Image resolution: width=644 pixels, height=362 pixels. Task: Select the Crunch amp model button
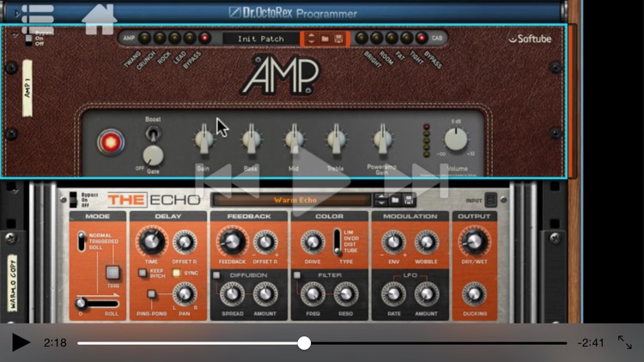[160, 38]
